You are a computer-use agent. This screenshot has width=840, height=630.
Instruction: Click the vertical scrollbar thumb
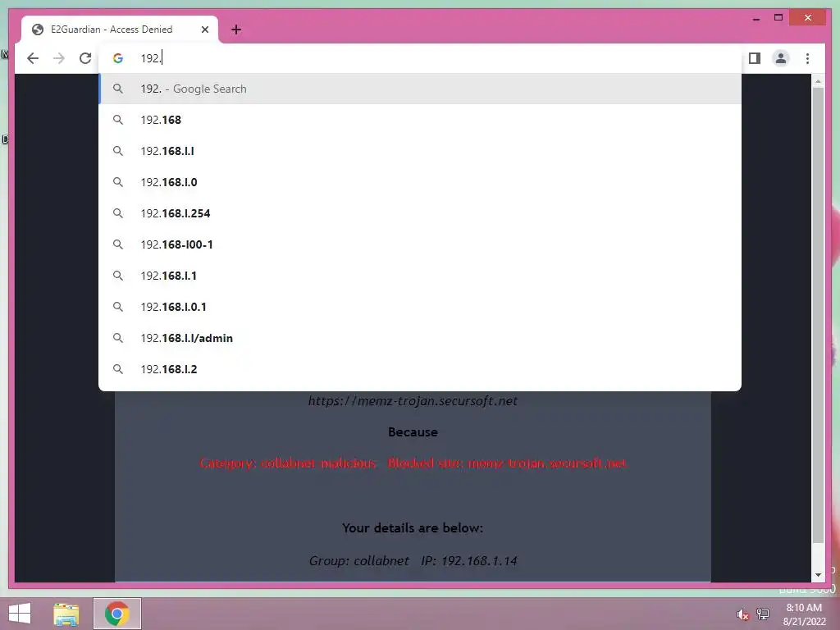[x=818, y=316]
